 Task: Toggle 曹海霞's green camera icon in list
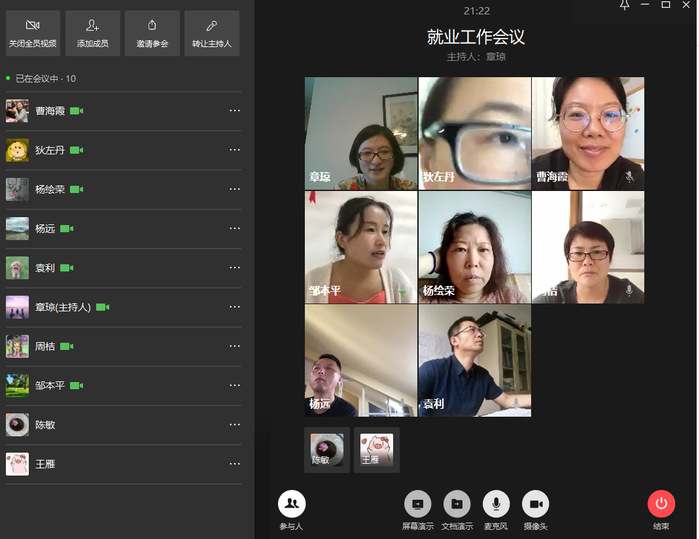(x=77, y=111)
